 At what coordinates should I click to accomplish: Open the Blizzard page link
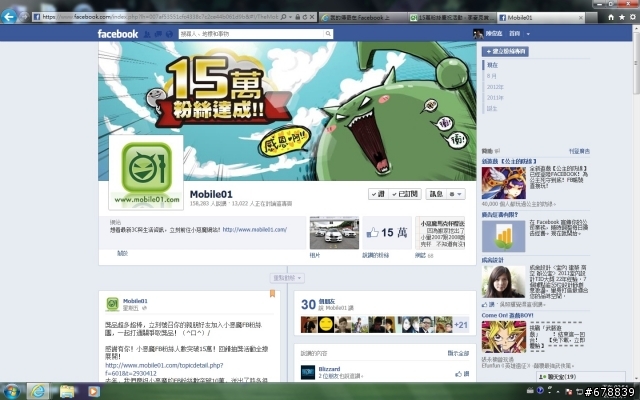(329, 369)
